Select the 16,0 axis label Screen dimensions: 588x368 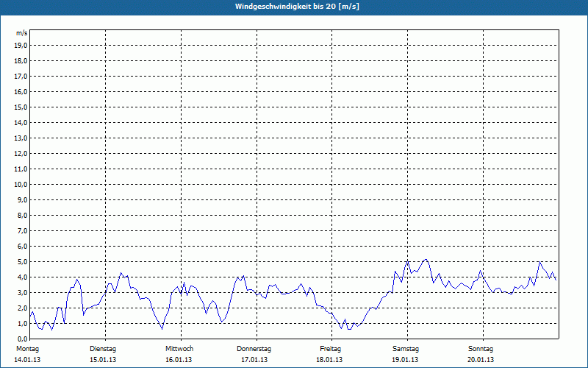21,91
